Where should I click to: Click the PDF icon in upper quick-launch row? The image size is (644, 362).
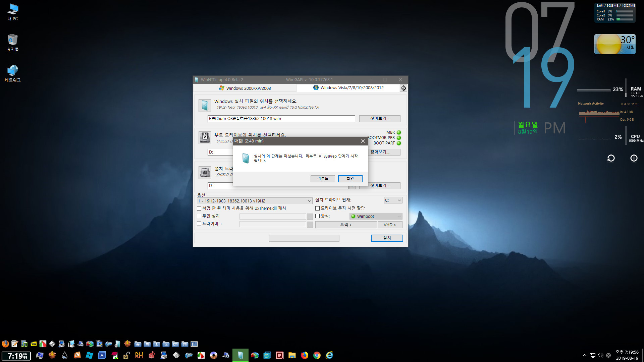34,344
